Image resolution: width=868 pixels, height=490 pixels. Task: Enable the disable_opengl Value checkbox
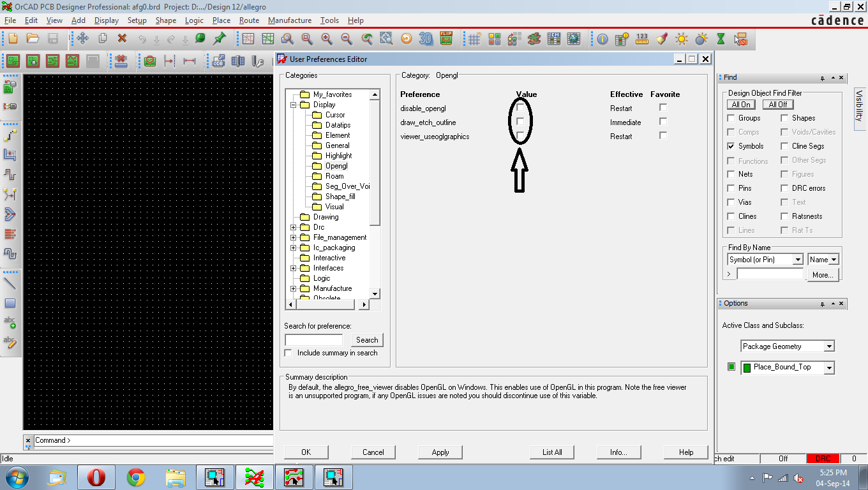(x=520, y=108)
